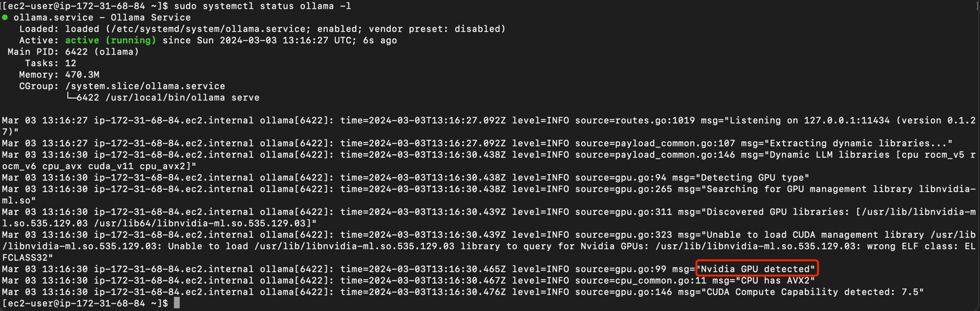Click the "Tasks: 12" line
Image resolution: width=980 pixels, height=311 pixels.
pyautogui.click(x=50, y=63)
